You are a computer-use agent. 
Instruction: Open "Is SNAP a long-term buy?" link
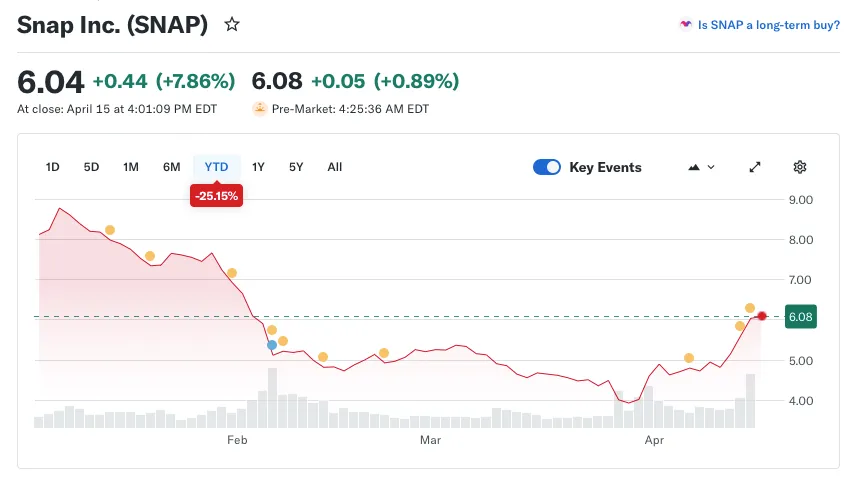tap(768, 25)
